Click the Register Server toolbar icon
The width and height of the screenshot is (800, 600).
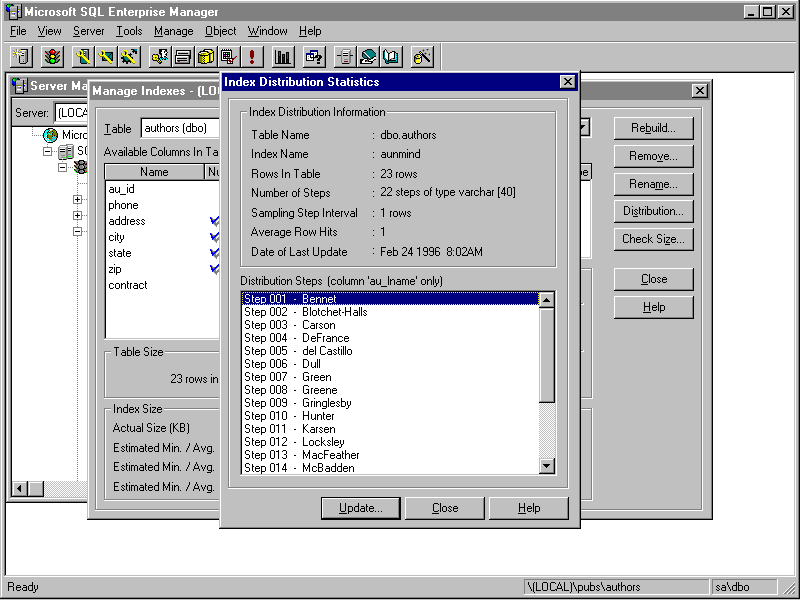22,57
